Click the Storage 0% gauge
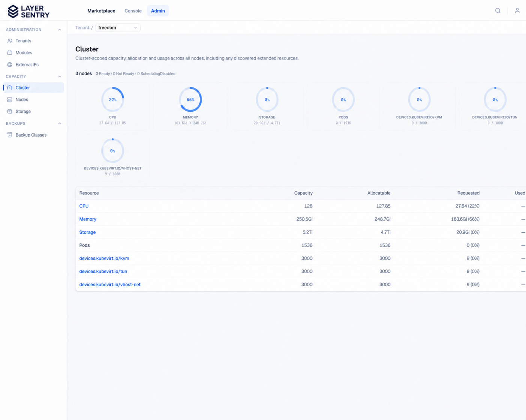Viewport: 526px width, 420px height. [267, 100]
